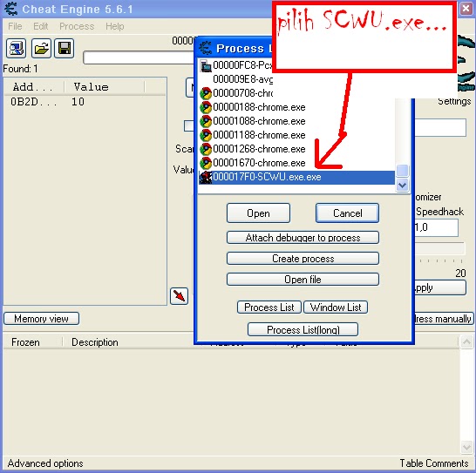The width and height of the screenshot is (476, 473).
Task: Select 00000188-chrome.exe list entry
Action: (x=296, y=107)
